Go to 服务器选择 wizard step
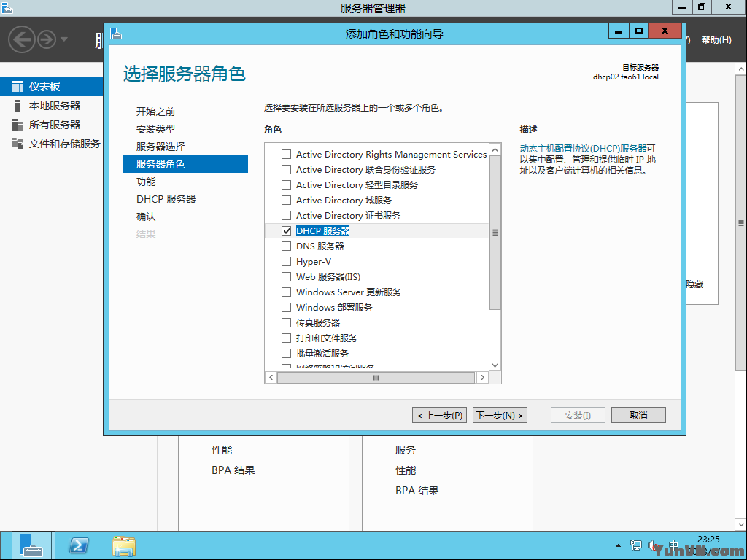 160,146
